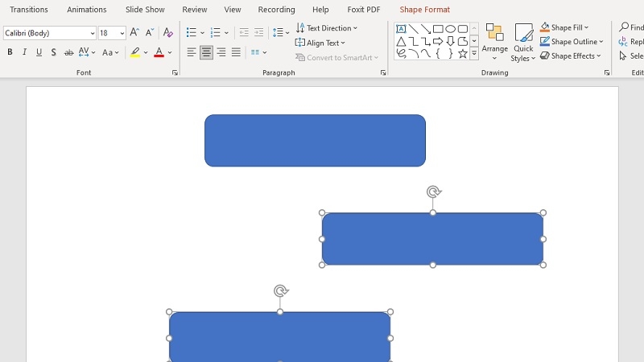Select the Text Box shape
Screen dimensions: 644x362
(401, 29)
